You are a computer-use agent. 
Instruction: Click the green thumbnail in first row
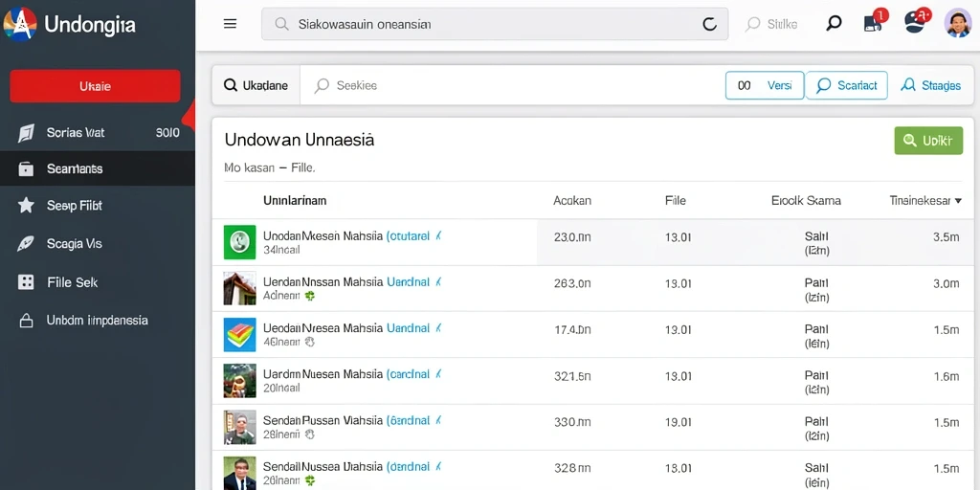pyautogui.click(x=240, y=242)
